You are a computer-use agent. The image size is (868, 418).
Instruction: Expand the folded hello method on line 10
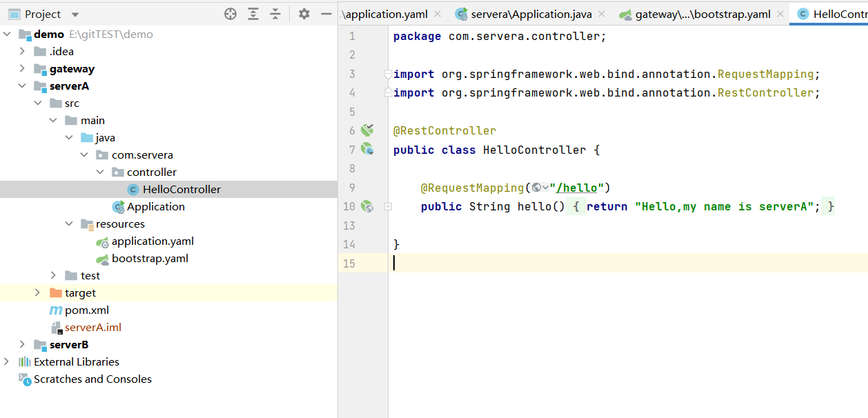click(x=388, y=206)
